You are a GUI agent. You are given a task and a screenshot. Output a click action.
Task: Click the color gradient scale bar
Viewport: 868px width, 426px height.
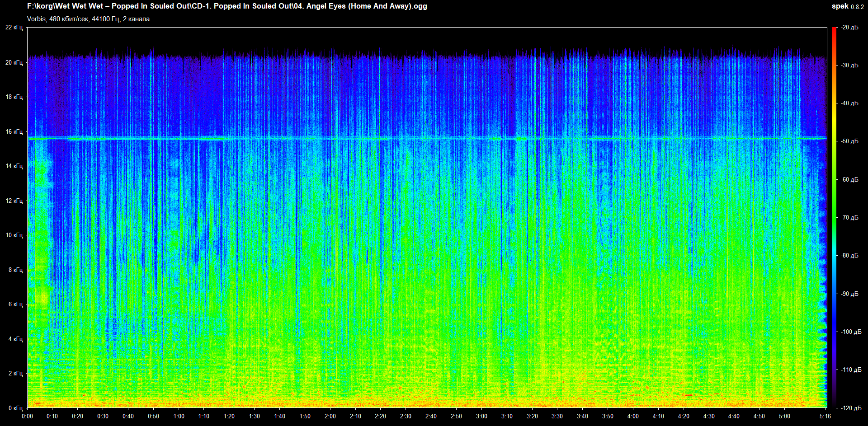(834, 217)
